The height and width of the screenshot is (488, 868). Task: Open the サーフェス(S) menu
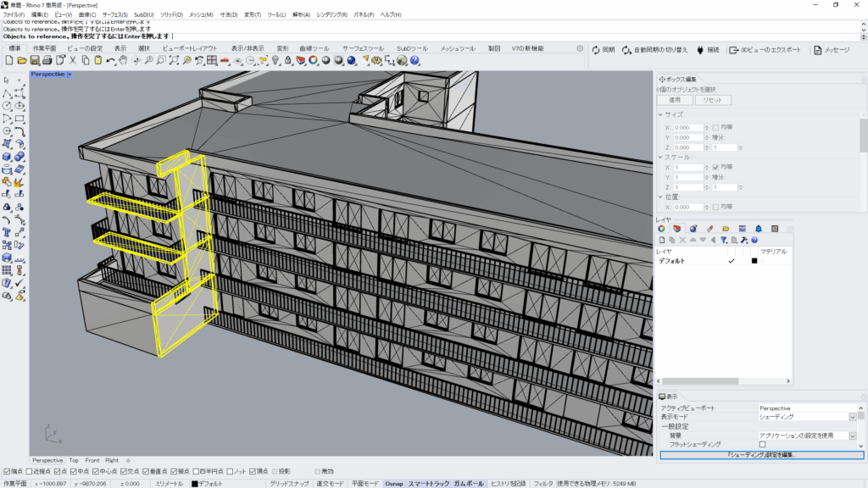[x=114, y=15]
